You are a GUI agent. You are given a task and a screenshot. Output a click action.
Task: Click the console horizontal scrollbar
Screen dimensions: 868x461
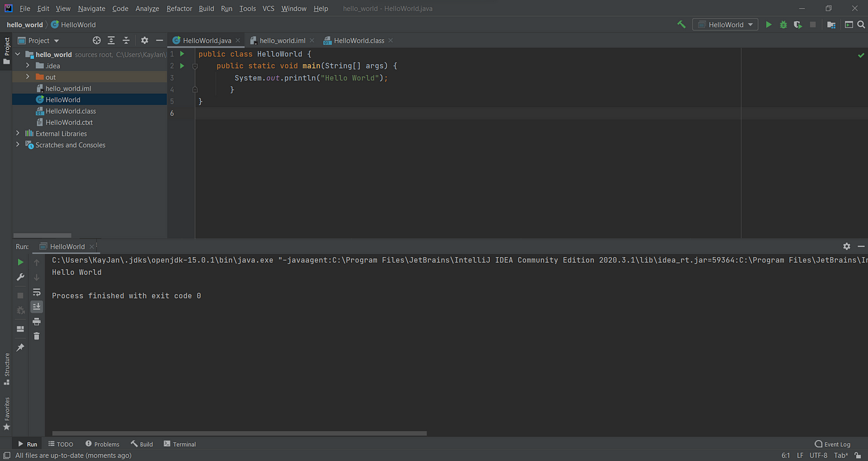(239, 434)
